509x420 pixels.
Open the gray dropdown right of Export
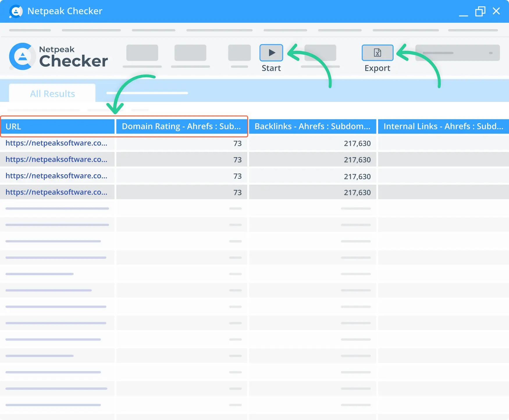tap(458, 53)
